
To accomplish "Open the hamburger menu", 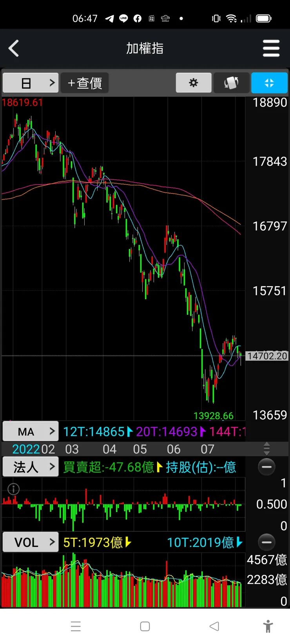I will (271, 49).
